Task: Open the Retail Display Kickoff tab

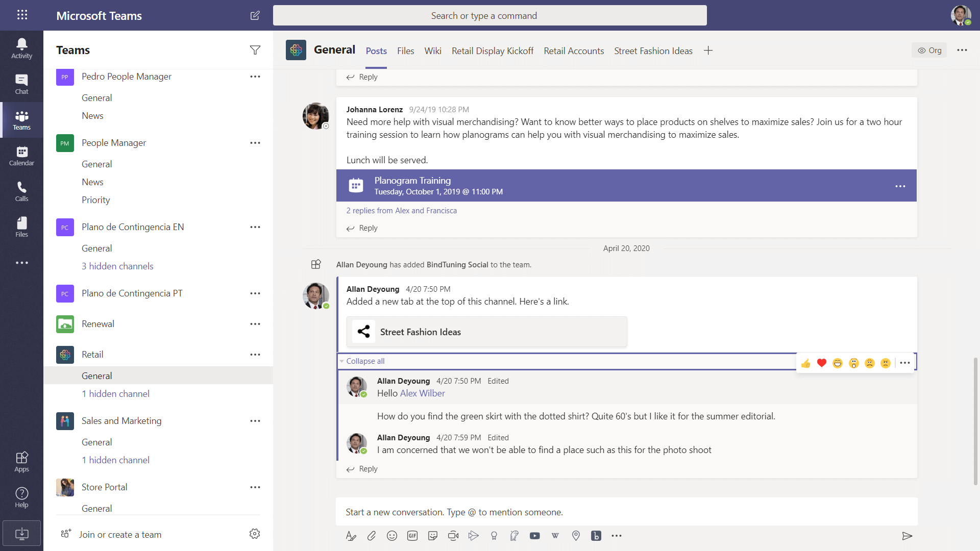Action: (x=493, y=51)
